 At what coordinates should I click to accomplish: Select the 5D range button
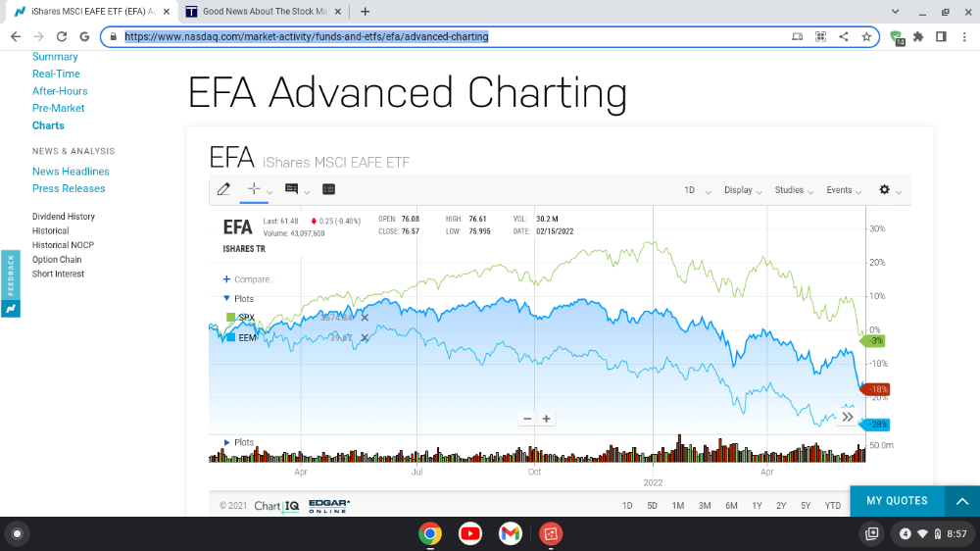click(652, 505)
